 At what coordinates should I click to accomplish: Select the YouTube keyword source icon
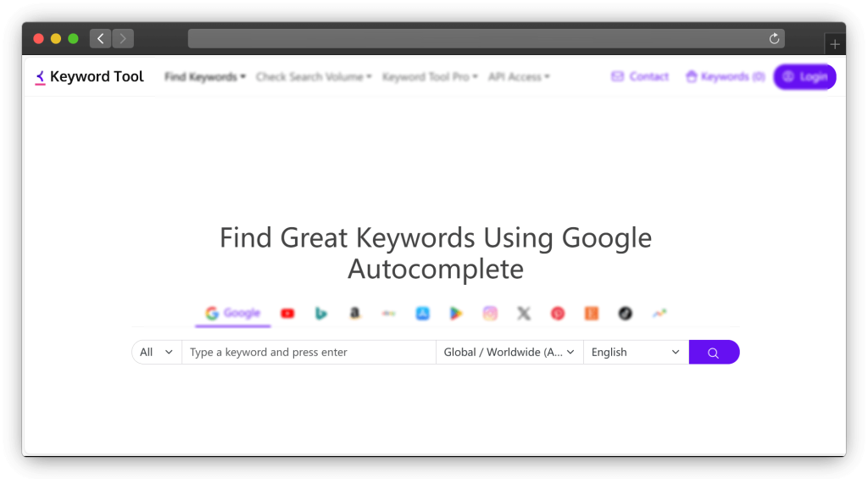[287, 314]
